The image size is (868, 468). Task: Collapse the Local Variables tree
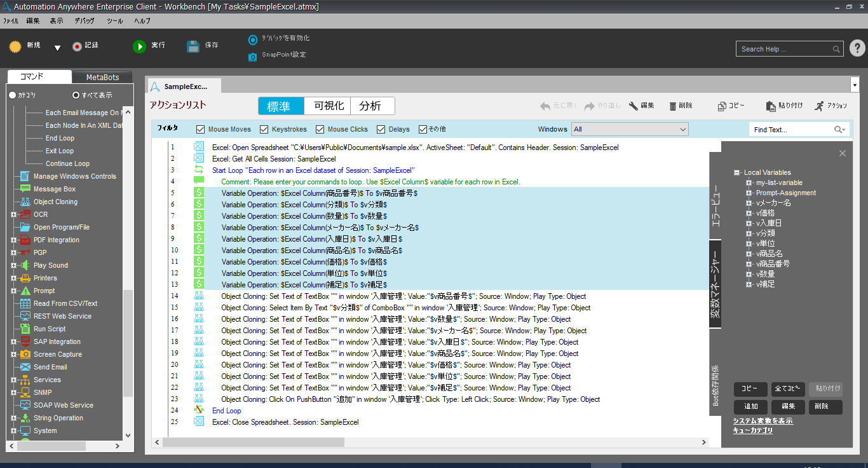click(x=736, y=172)
